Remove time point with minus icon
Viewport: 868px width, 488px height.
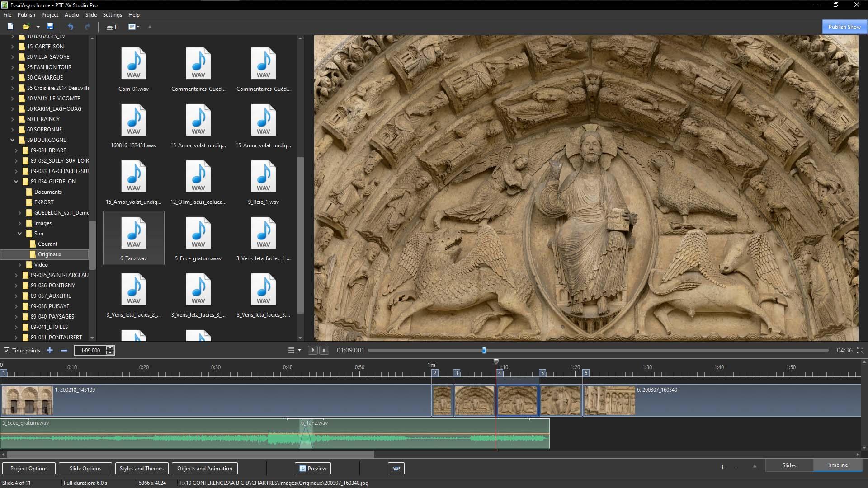point(64,350)
